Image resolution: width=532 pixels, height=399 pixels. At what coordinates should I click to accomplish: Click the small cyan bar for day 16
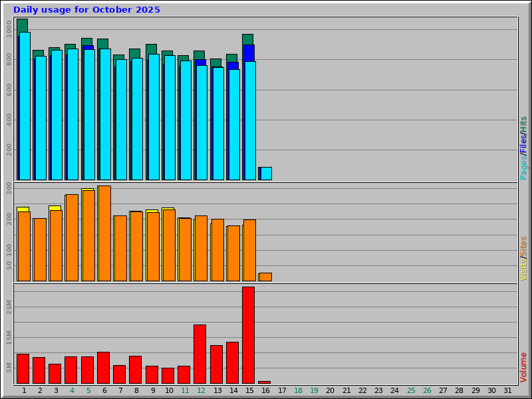pyautogui.click(x=266, y=174)
